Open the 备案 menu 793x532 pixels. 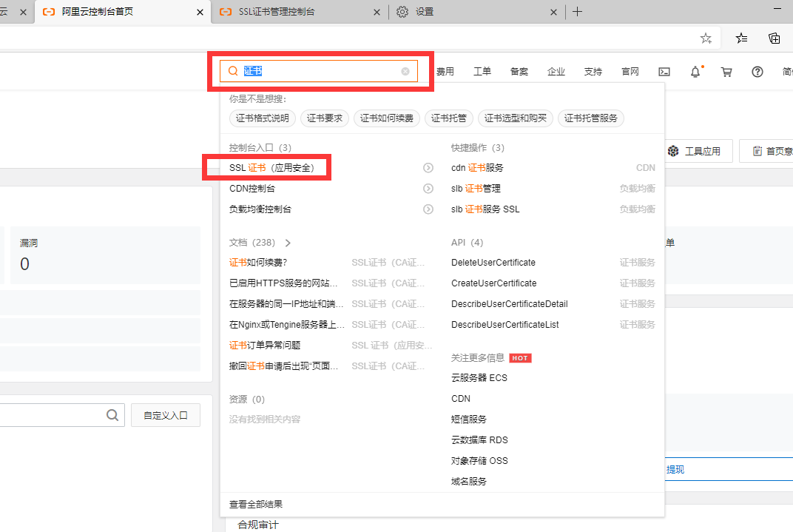click(x=519, y=72)
